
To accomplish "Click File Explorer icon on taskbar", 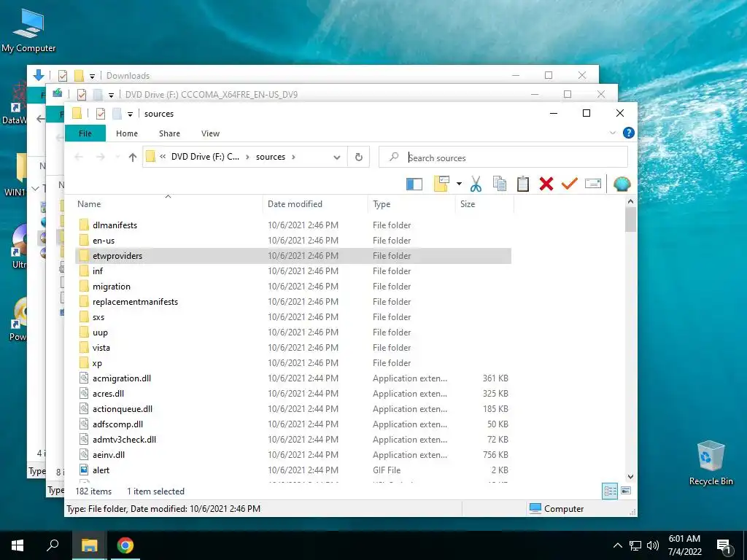I will [89, 545].
